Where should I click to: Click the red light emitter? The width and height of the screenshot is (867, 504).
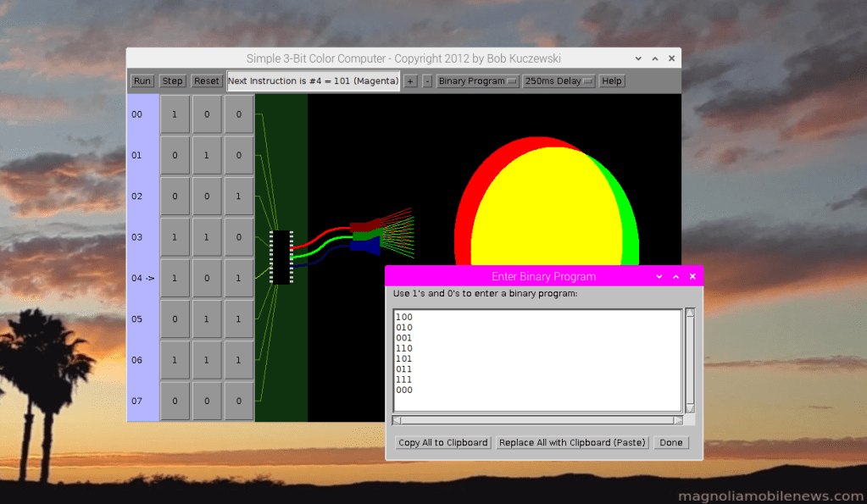(x=360, y=227)
